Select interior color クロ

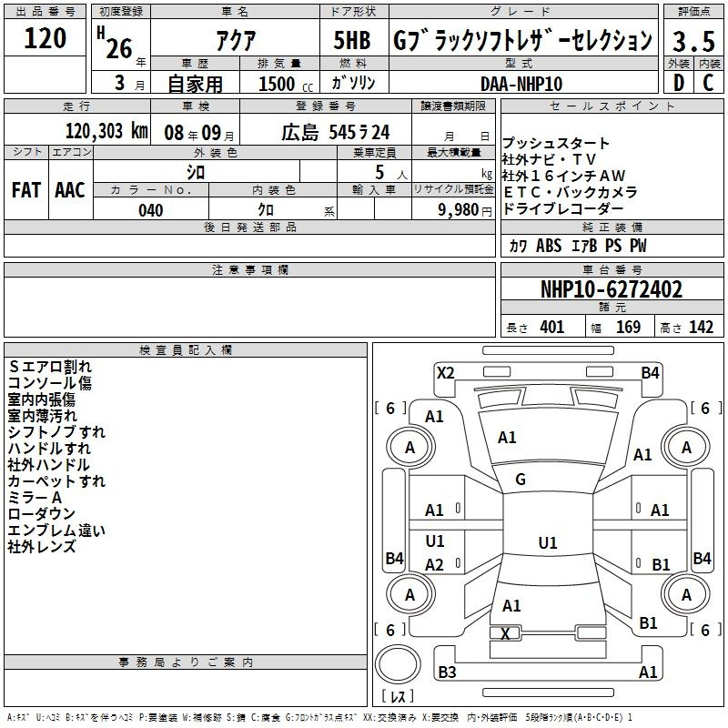click(266, 210)
